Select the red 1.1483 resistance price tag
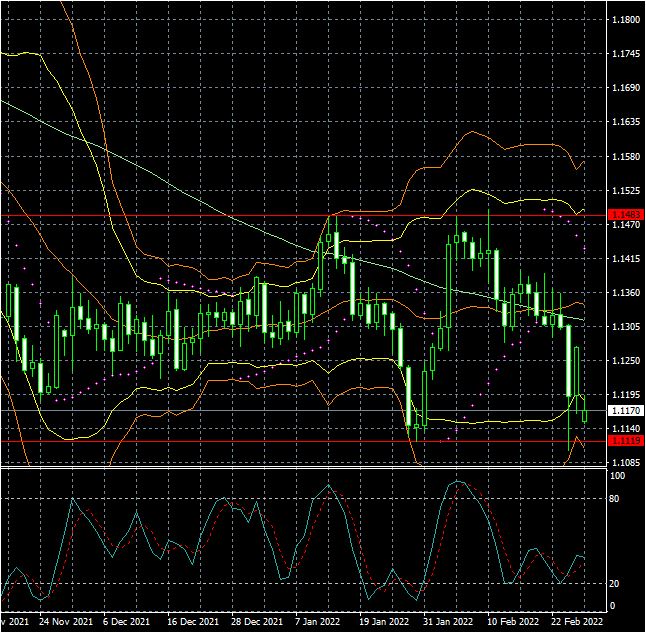The width and height of the screenshot is (646, 633). 626,215
